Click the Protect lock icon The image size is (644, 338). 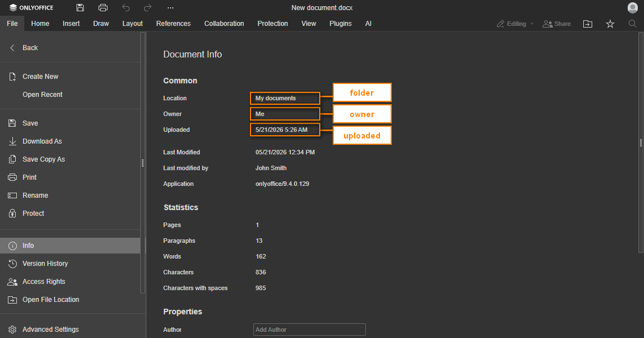click(12, 214)
